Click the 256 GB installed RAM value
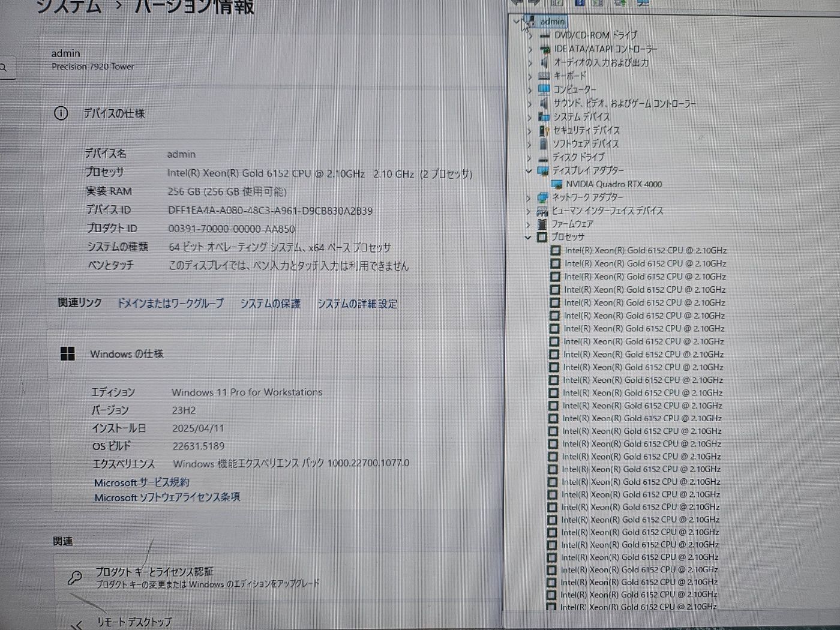 click(227, 192)
